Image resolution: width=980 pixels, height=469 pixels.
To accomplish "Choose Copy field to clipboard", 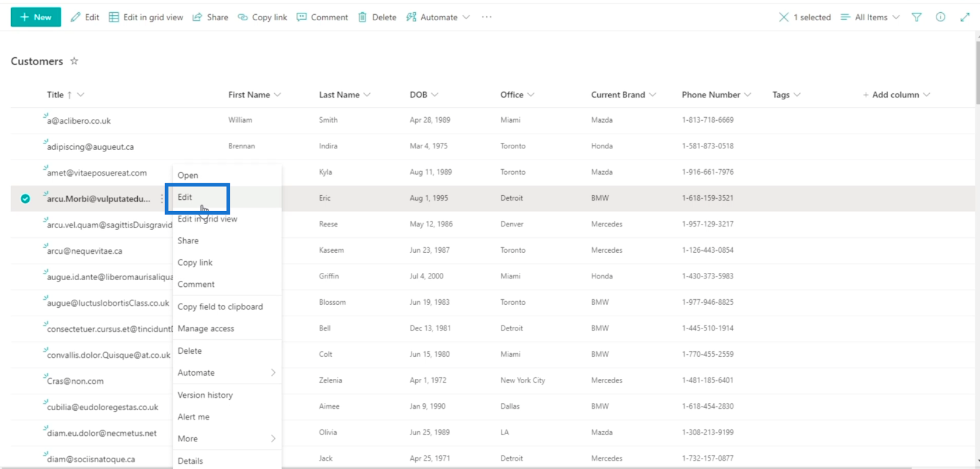I will (227, 307).
